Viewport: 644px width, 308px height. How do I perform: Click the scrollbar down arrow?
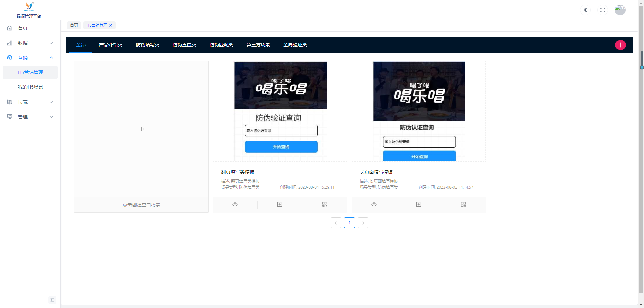pos(641,305)
